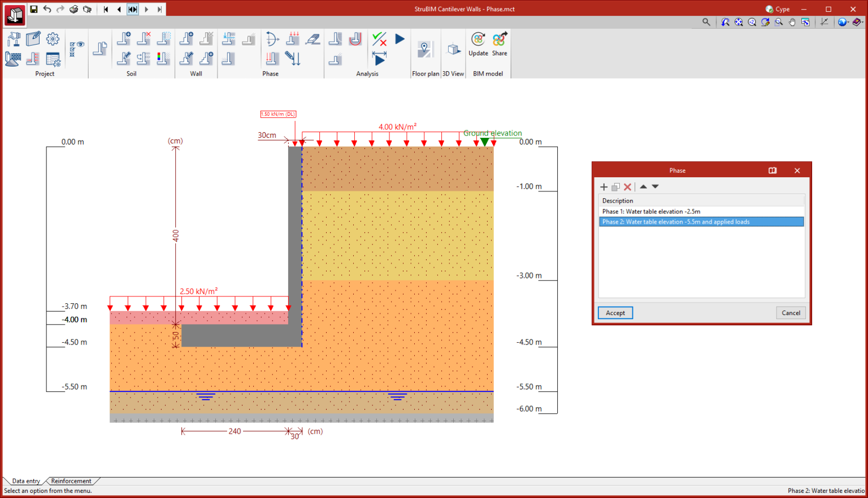Open the 3D View

point(453,49)
